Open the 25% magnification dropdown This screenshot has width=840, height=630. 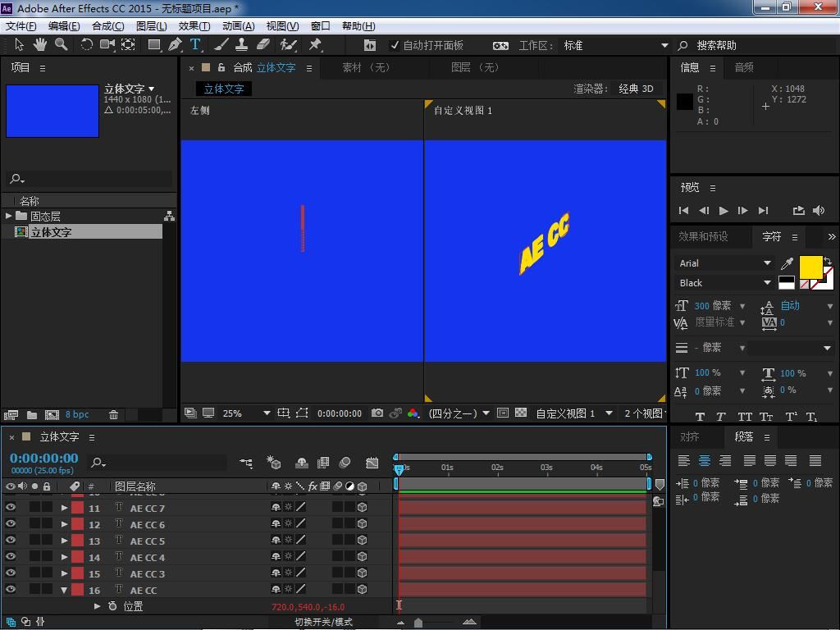coord(246,413)
